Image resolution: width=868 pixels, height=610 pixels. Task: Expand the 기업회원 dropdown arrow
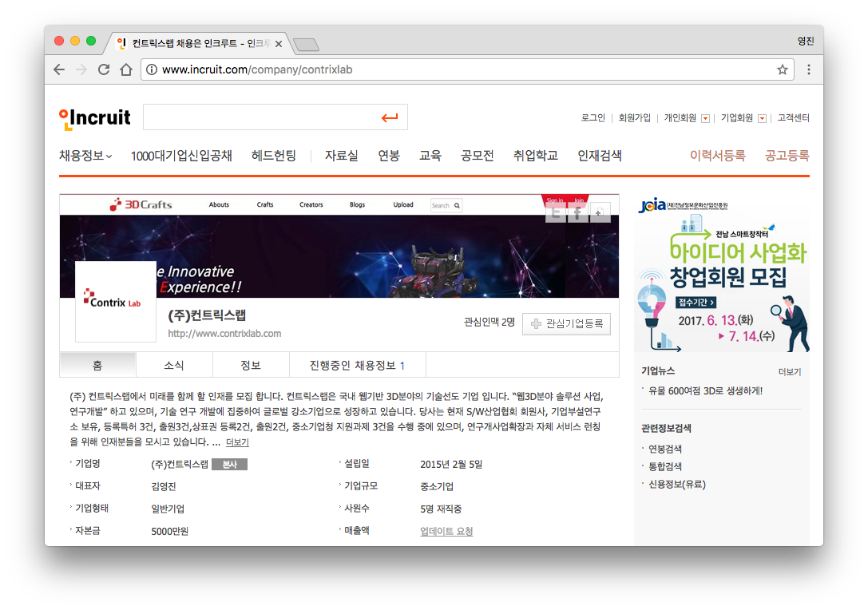(763, 118)
